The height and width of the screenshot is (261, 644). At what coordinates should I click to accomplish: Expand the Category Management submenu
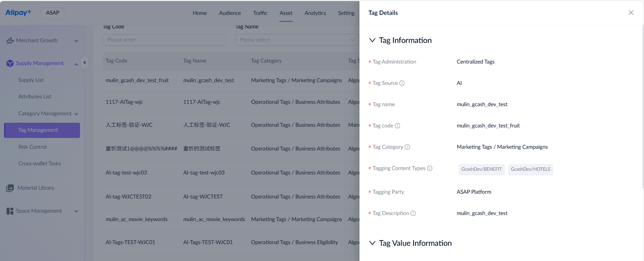click(x=77, y=114)
